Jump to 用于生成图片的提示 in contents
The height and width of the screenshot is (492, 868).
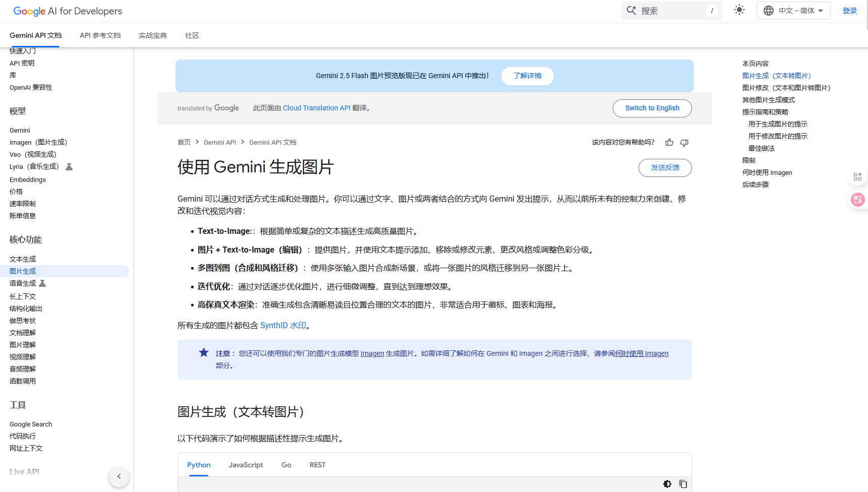click(x=778, y=124)
